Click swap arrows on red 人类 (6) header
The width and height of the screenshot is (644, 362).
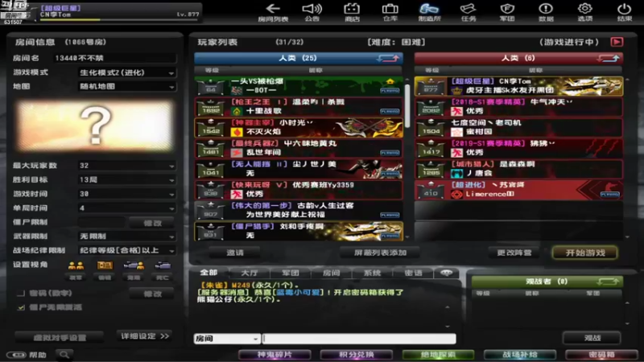click(x=609, y=58)
